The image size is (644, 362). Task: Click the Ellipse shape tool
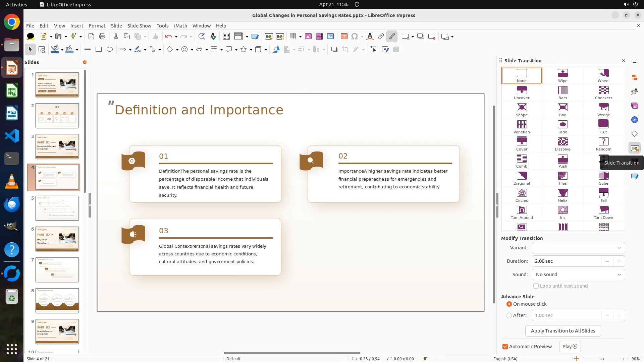(x=110, y=50)
